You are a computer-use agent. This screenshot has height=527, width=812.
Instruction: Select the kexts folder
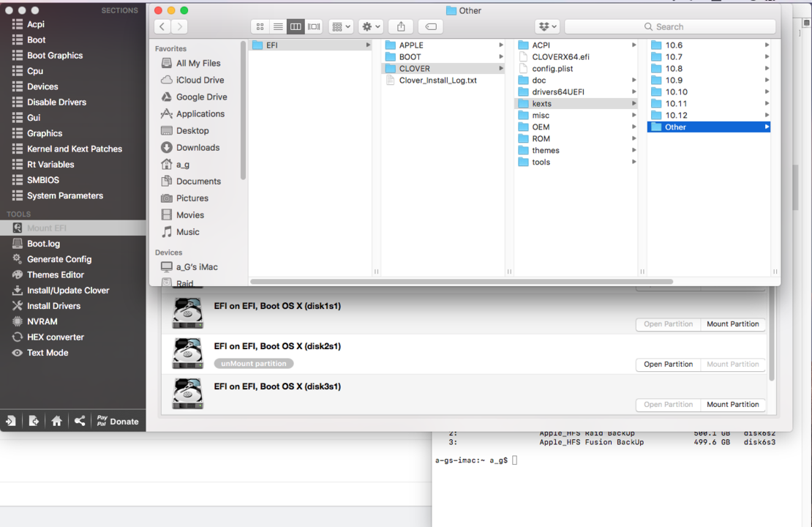576,104
